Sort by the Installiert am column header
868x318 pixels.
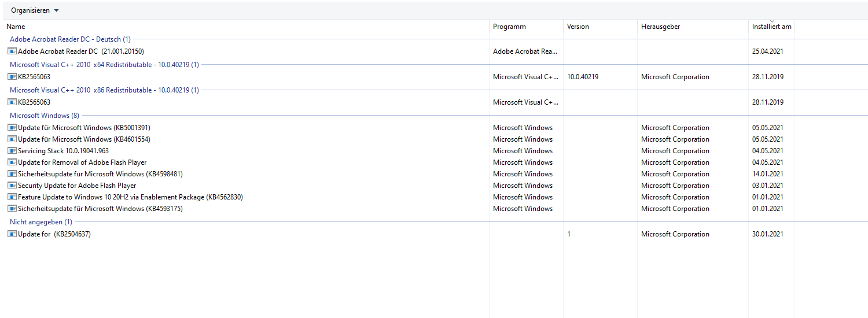tap(771, 27)
